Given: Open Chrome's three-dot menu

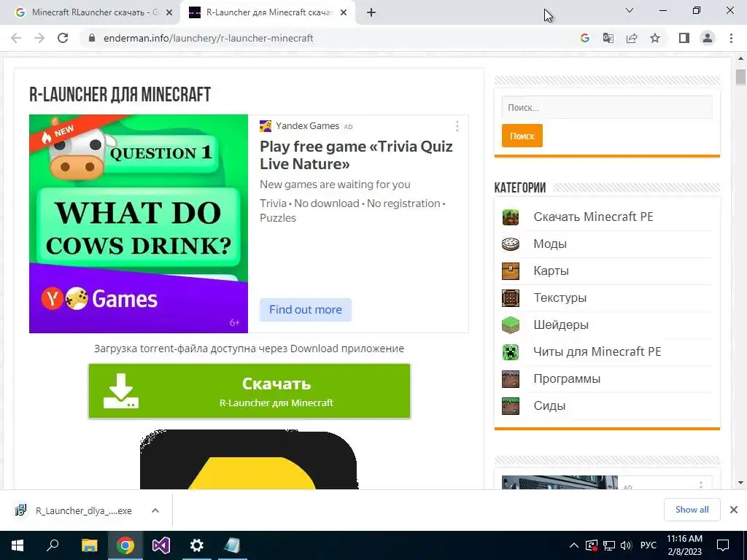Looking at the screenshot, I should click(x=731, y=38).
